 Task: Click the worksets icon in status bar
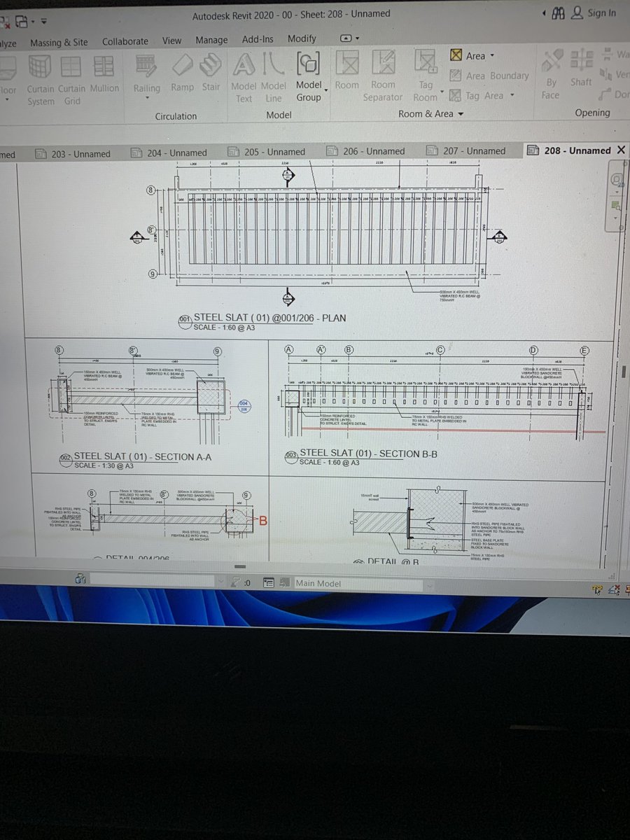[x=80, y=579]
